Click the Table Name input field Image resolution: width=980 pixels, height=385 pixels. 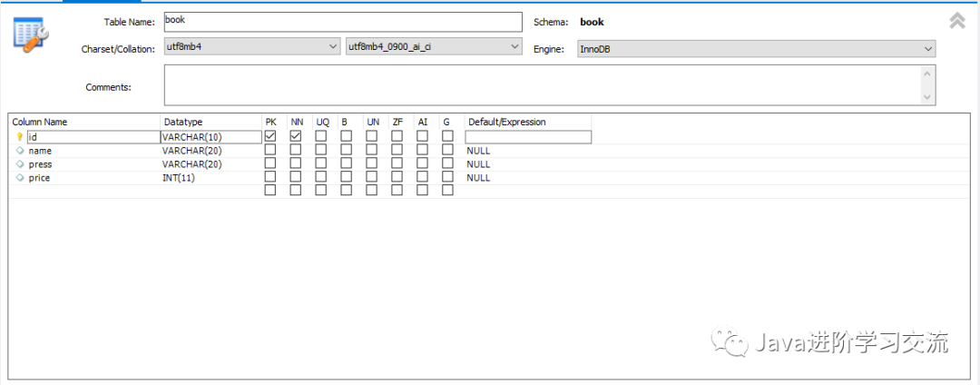tap(343, 22)
